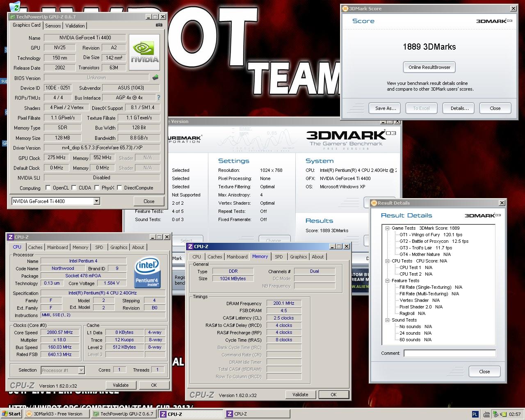The height and width of the screenshot is (420, 525).
Task: Toggle the CUDA checkbox
Action: (x=74, y=188)
